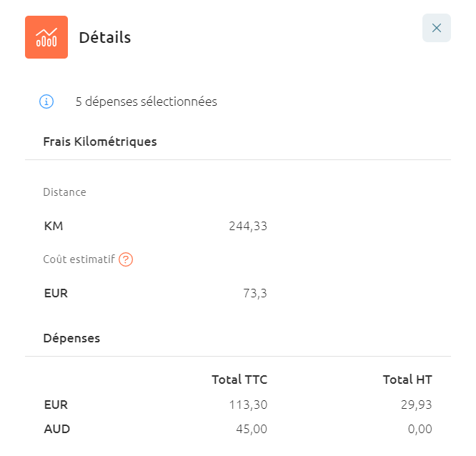Click the Total HT column header
The image size is (476, 456).
click(407, 379)
